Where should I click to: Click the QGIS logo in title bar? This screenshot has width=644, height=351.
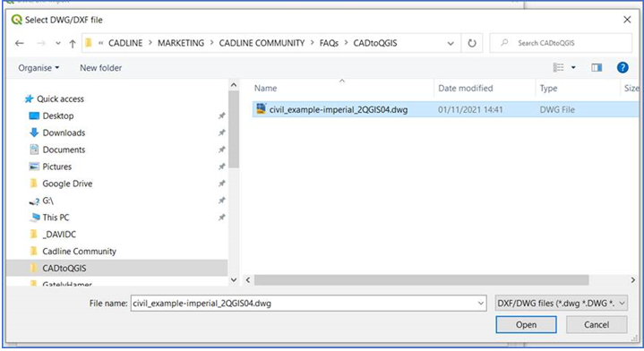coord(16,20)
